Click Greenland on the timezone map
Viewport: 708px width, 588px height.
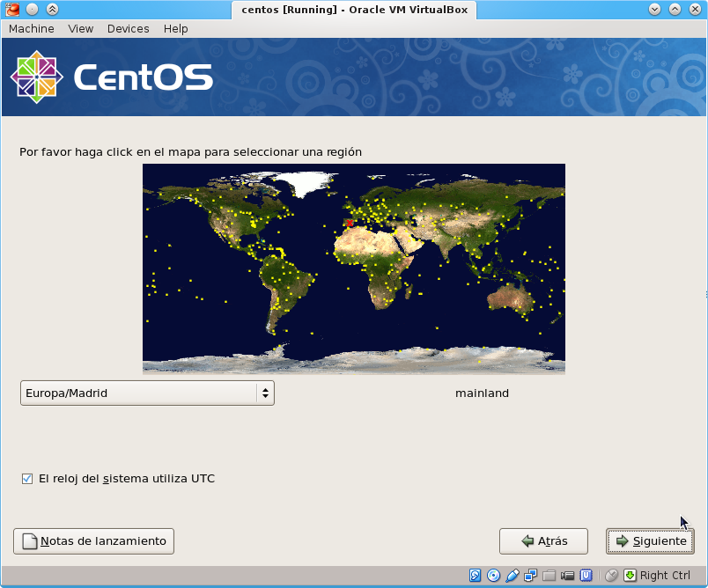309,182
